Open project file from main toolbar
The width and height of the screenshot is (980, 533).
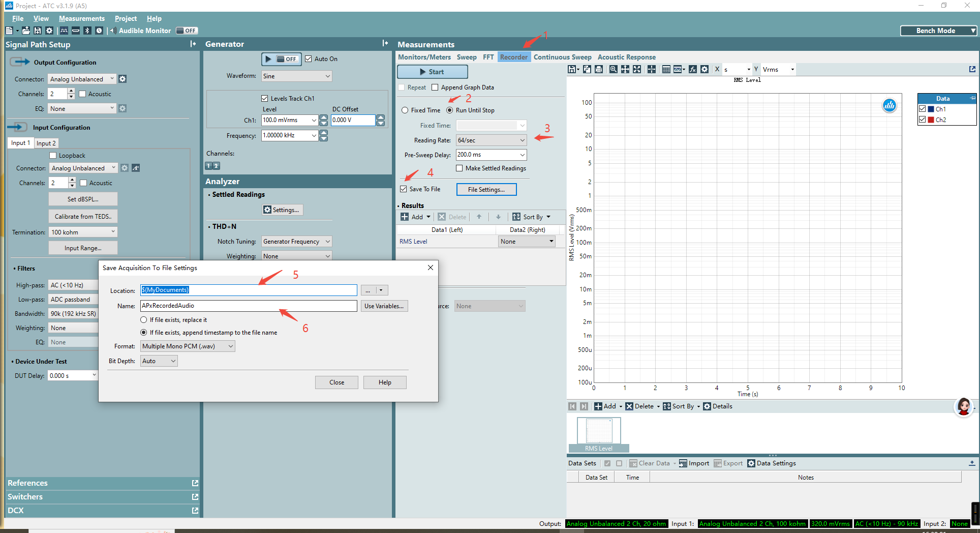(26, 31)
